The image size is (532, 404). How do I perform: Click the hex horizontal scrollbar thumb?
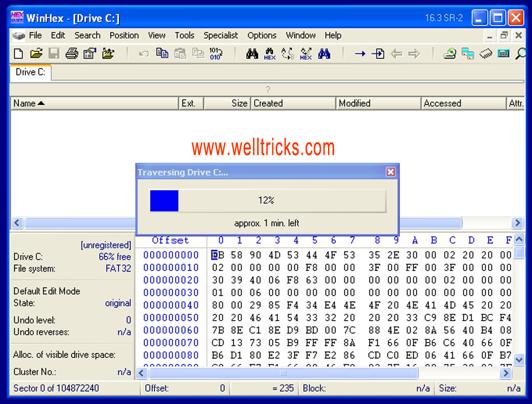pos(283,373)
